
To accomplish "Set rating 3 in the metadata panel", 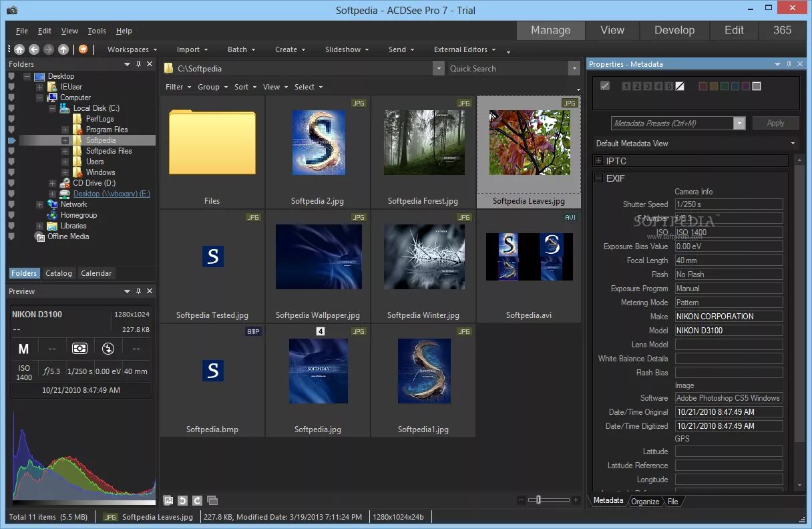I will click(x=648, y=86).
